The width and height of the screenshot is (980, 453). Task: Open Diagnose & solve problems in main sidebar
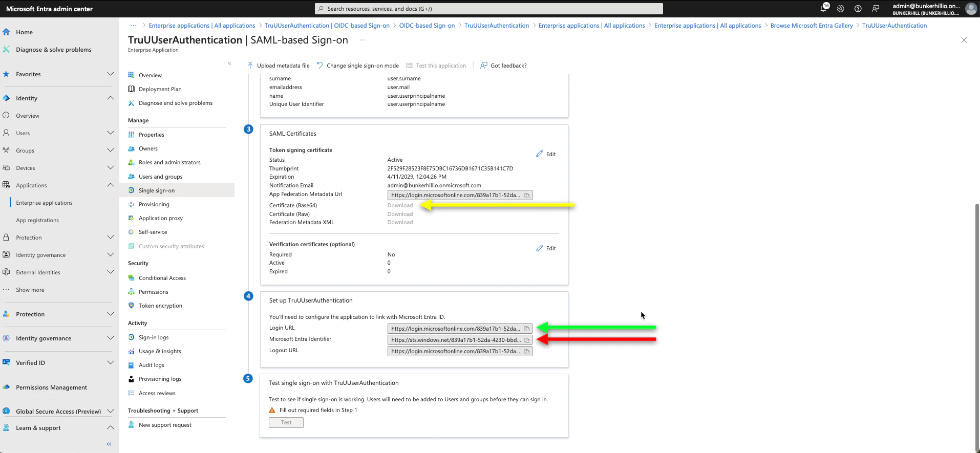54,50
